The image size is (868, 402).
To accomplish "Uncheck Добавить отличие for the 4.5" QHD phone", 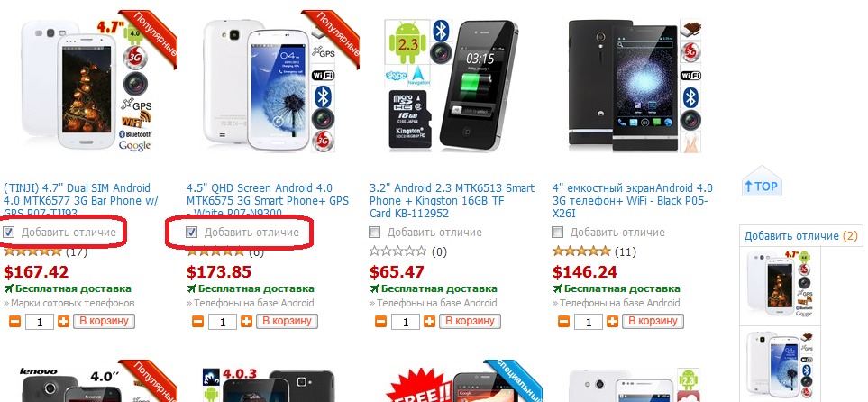I will click(191, 232).
